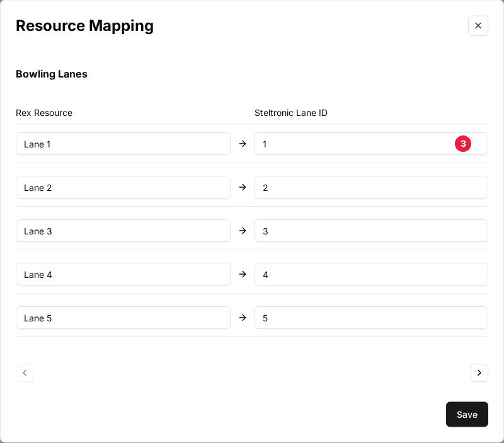
Task: Click the arrow icon in Lane 2 row
Action: point(243,187)
